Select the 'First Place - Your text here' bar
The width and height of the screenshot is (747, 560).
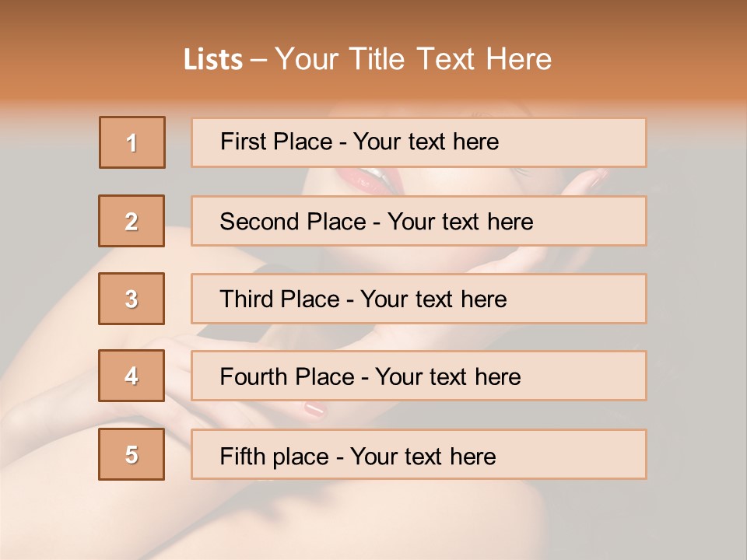[419, 142]
